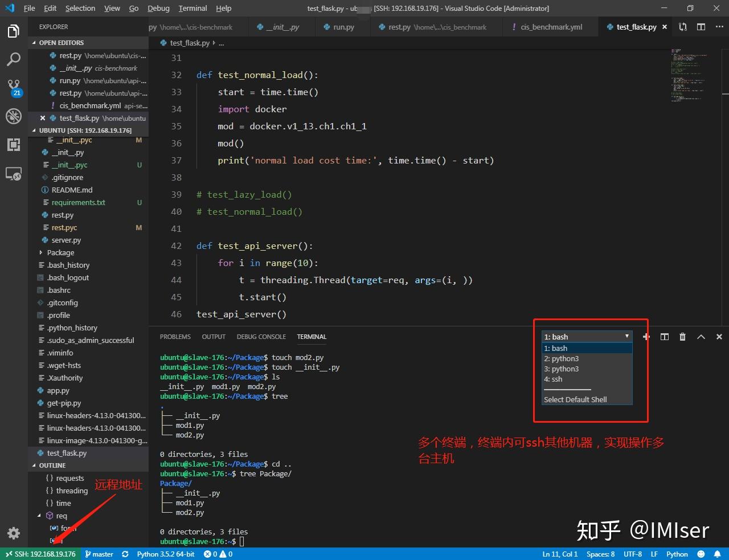Open the Debug view in the Activity Bar

tap(14, 116)
